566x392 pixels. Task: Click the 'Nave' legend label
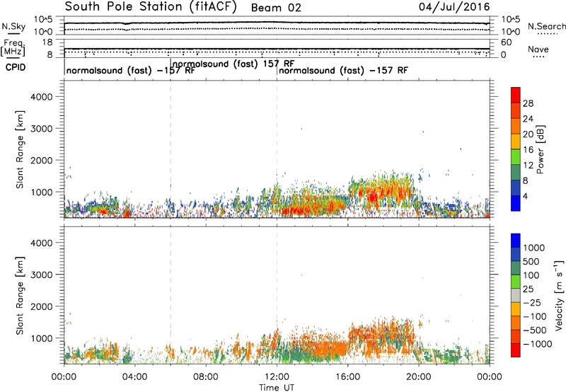(x=538, y=49)
